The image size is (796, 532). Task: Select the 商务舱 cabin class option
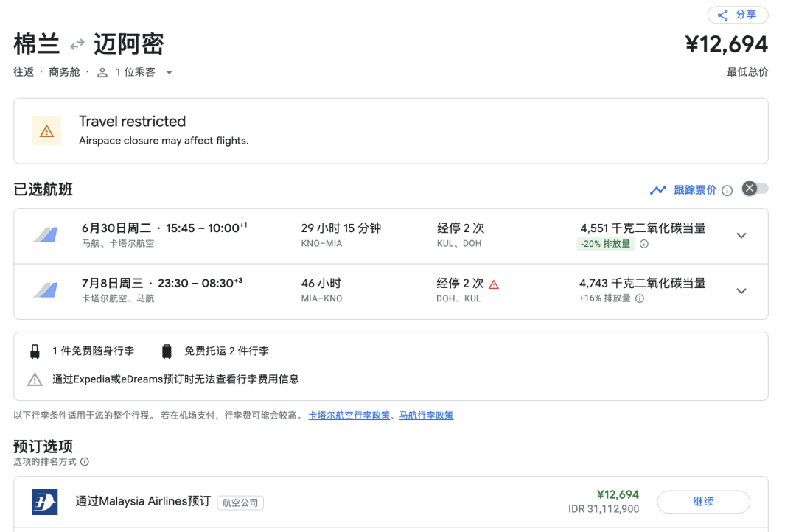[63, 71]
